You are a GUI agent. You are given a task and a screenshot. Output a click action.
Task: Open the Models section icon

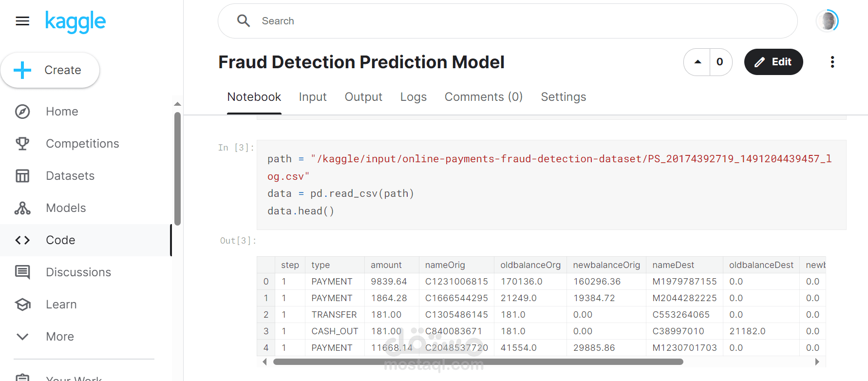click(22, 208)
